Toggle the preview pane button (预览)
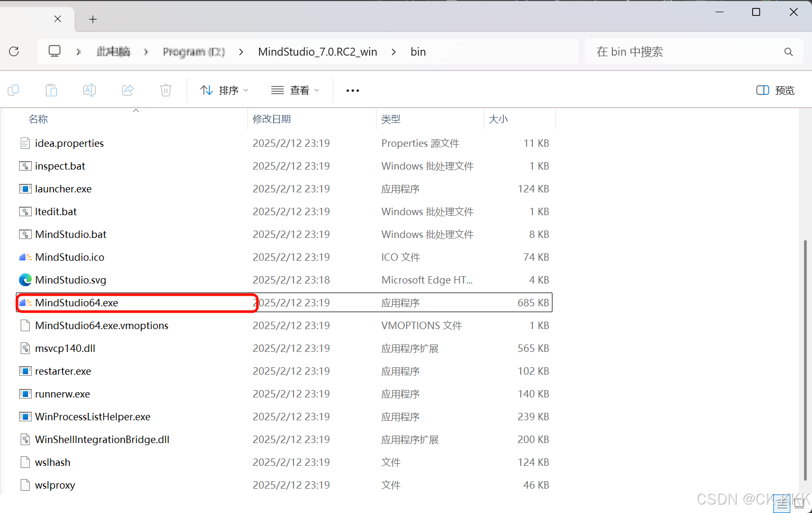Image resolution: width=812 pixels, height=513 pixels. point(775,91)
